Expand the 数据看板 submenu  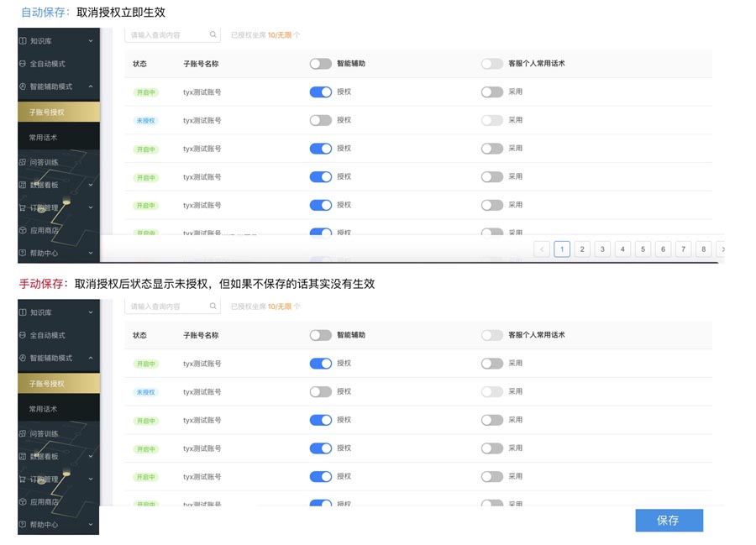[x=91, y=185]
